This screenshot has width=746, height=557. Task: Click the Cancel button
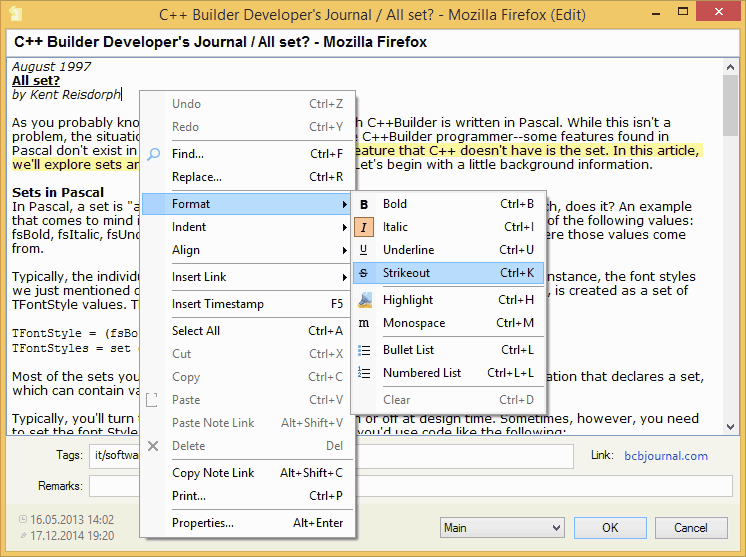click(x=691, y=528)
